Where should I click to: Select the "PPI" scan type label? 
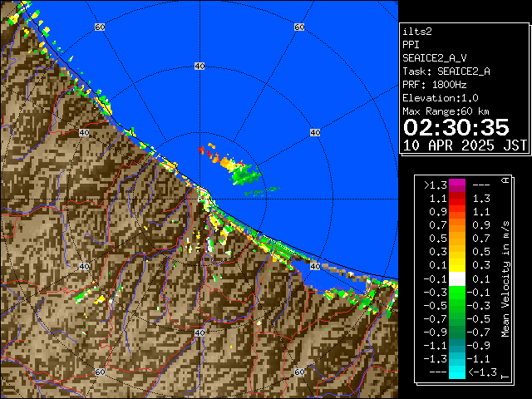pos(411,45)
